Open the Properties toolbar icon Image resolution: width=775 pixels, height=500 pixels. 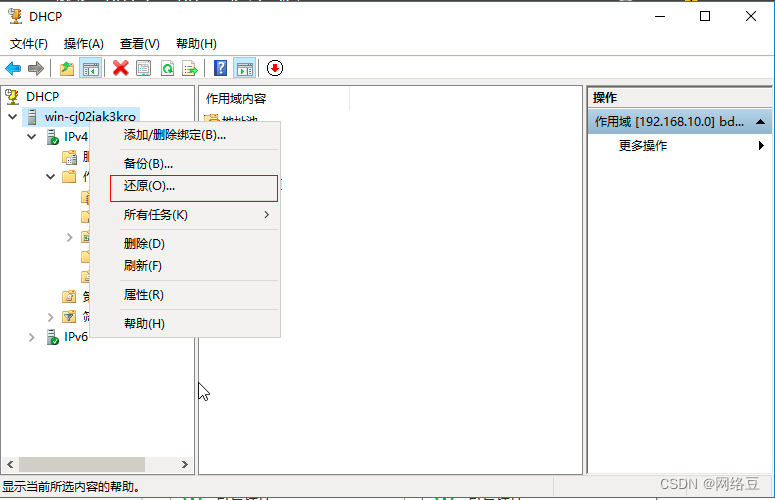144,68
